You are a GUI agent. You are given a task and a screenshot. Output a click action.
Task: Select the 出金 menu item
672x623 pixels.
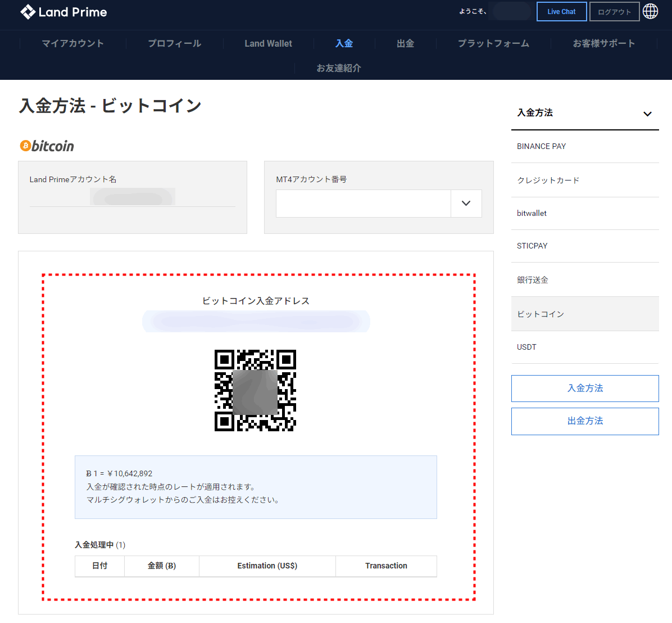tap(406, 43)
